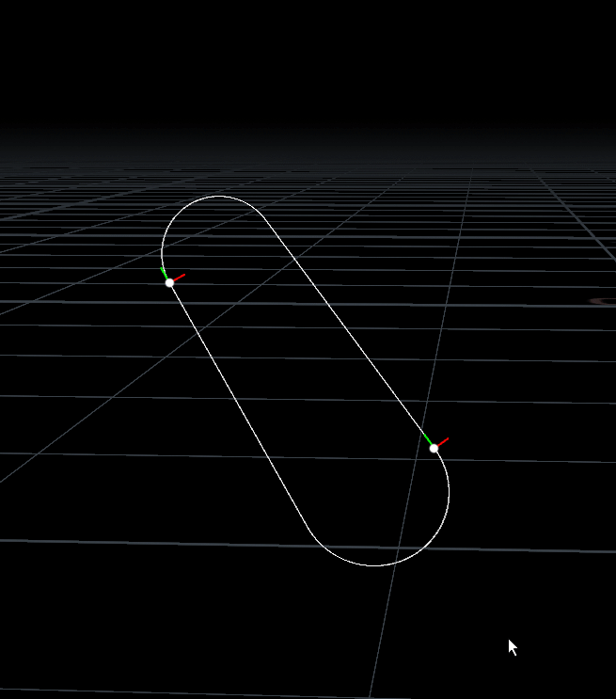
Task: Select the upper-left white control point
Action: click(169, 282)
